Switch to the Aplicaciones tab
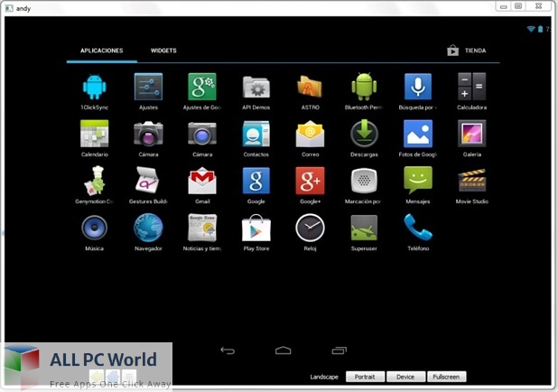 [102, 51]
